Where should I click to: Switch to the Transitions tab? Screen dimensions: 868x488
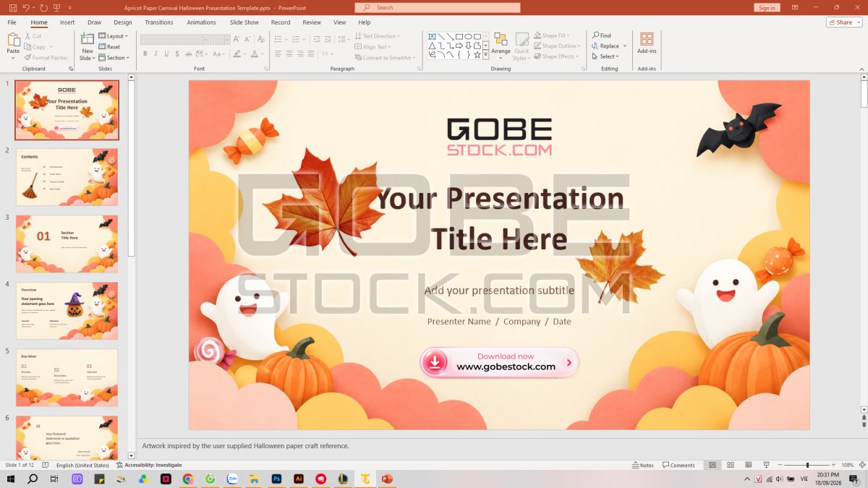[159, 22]
